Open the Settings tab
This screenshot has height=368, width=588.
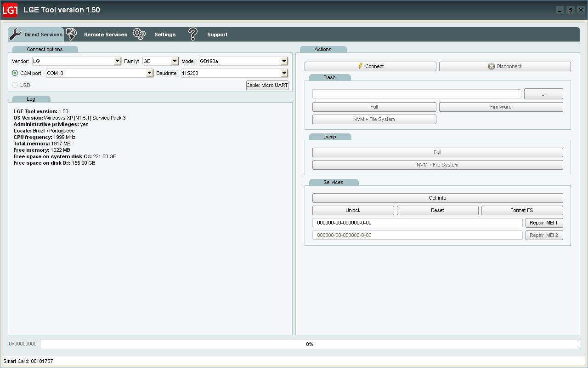point(165,34)
